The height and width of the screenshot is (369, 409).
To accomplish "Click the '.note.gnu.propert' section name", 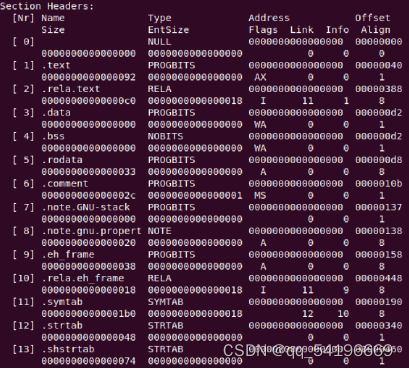I will [x=91, y=231].
